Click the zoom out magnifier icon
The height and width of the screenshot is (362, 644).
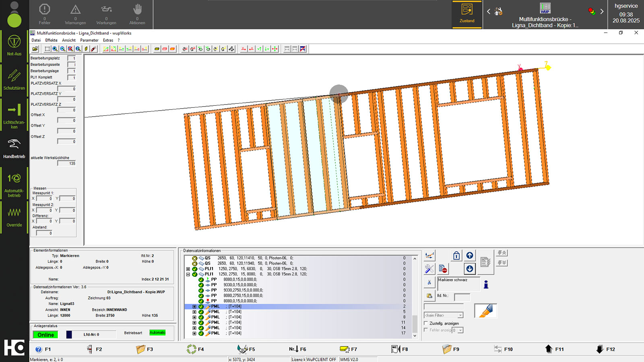click(x=62, y=49)
